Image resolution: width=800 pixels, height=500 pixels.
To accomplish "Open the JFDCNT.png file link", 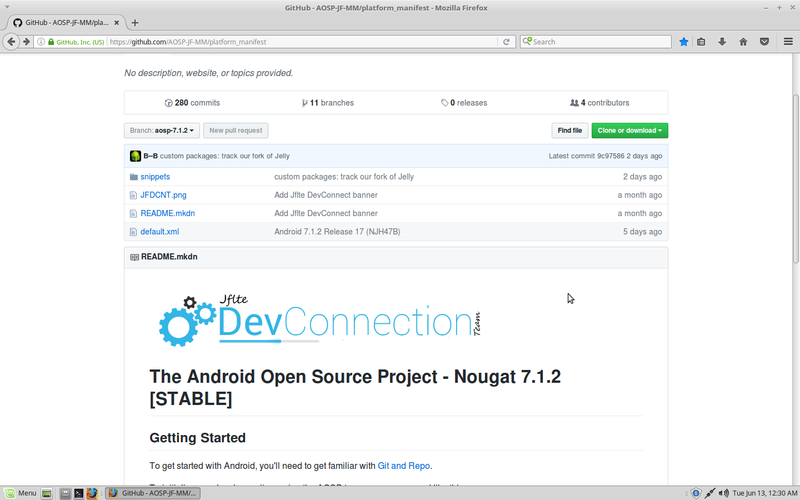I will click(x=163, y=195).
